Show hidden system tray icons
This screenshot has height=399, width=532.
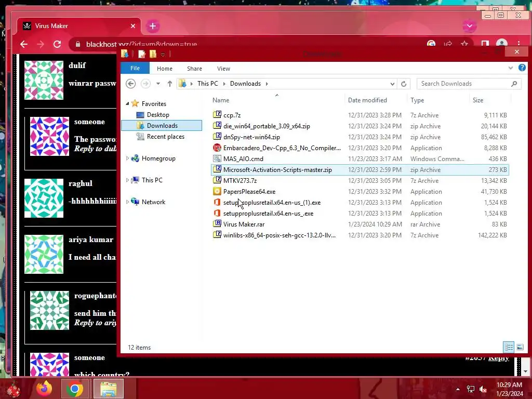click(x=458, y=390)
